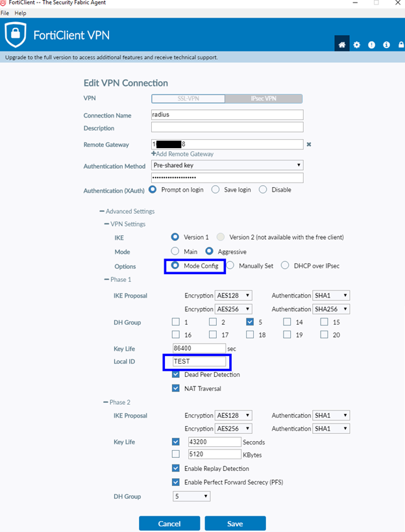Open Authentication Method dropdown
Screen dimensions: 405x532
pyautogui.click(x=227, y=165)
